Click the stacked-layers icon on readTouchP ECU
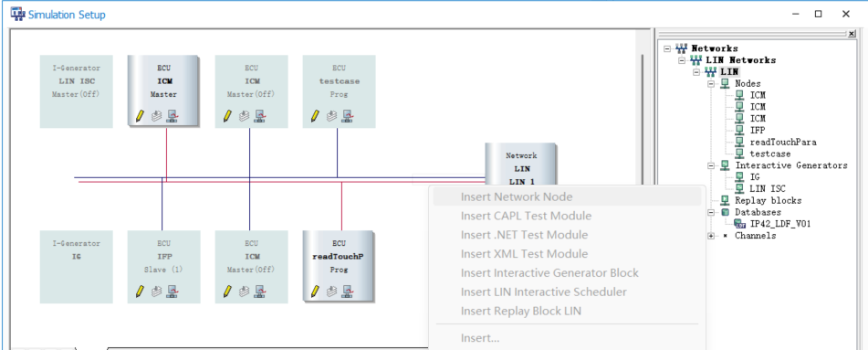This screenshot has height=350, width=868. 331,291
